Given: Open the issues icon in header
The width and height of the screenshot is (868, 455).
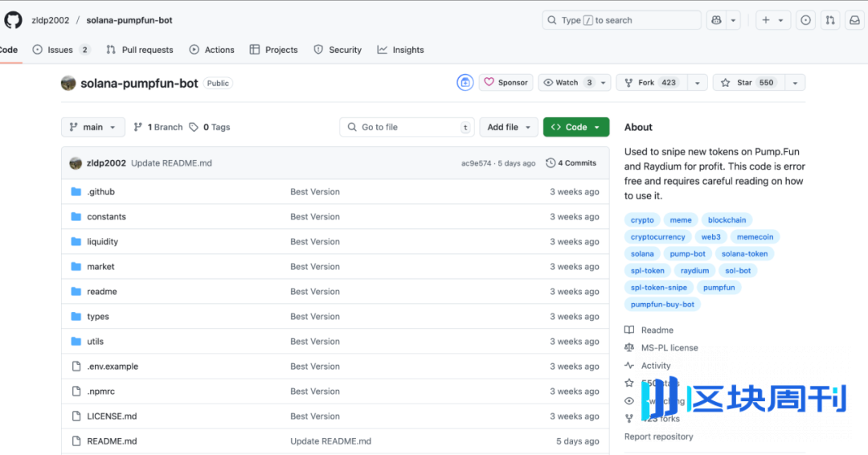Looking at the screenshot, I should tap(805, 20).
